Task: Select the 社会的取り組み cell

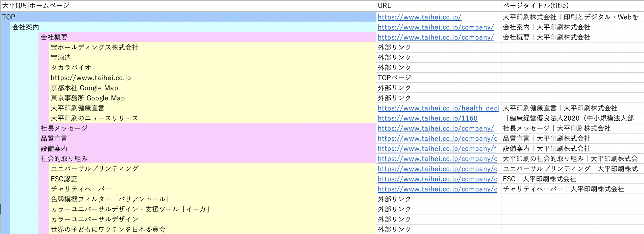Action: 207,158
